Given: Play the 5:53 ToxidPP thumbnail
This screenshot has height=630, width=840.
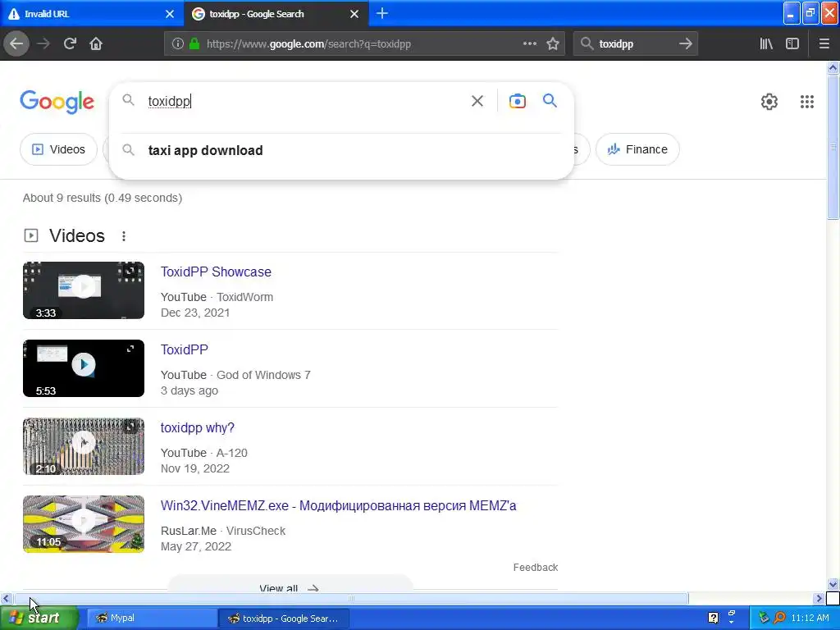Looking at the screenshot, I should point(84,368).
